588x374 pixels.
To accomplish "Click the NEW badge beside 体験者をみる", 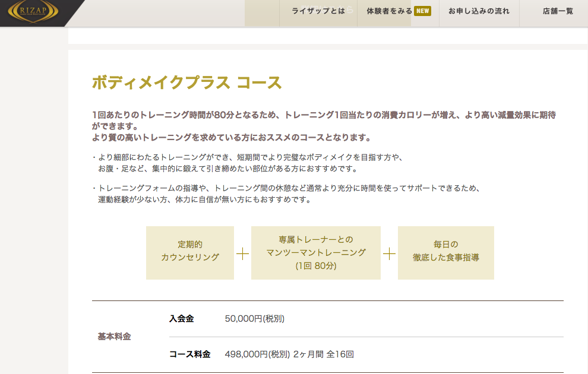I will [422, 11].
